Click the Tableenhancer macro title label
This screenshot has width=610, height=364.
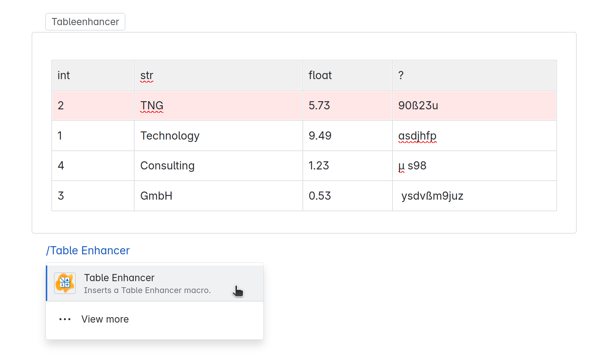(x=85, y=22)
